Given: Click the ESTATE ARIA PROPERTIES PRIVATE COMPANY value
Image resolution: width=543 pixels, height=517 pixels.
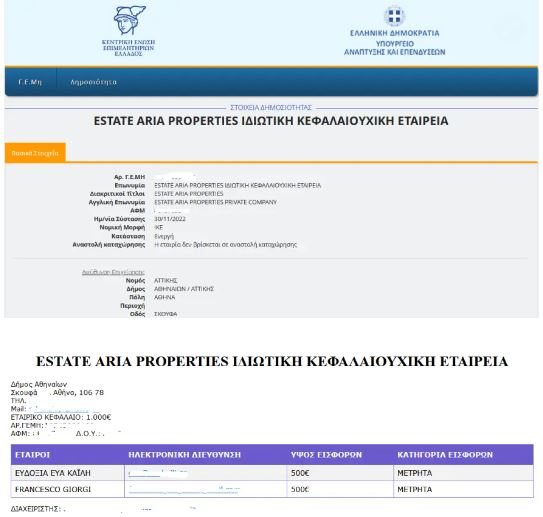Looking at the screenshot, I should pos(215,202).
